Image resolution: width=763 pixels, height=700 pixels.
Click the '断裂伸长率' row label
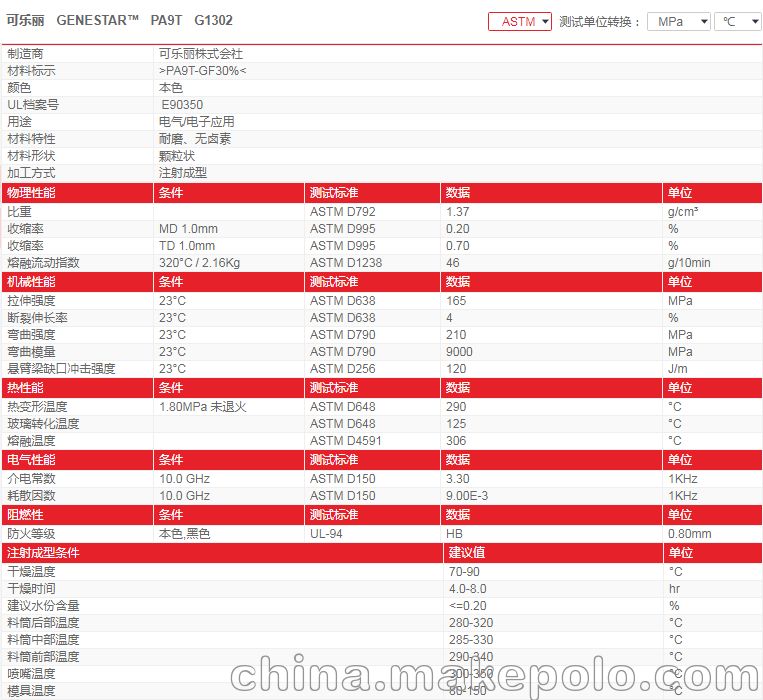(x=37, y=318)
